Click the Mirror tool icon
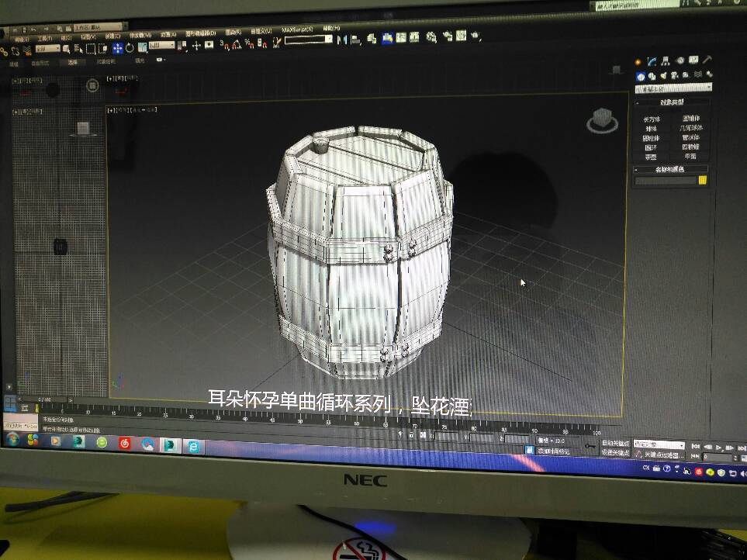 (342, 40)
